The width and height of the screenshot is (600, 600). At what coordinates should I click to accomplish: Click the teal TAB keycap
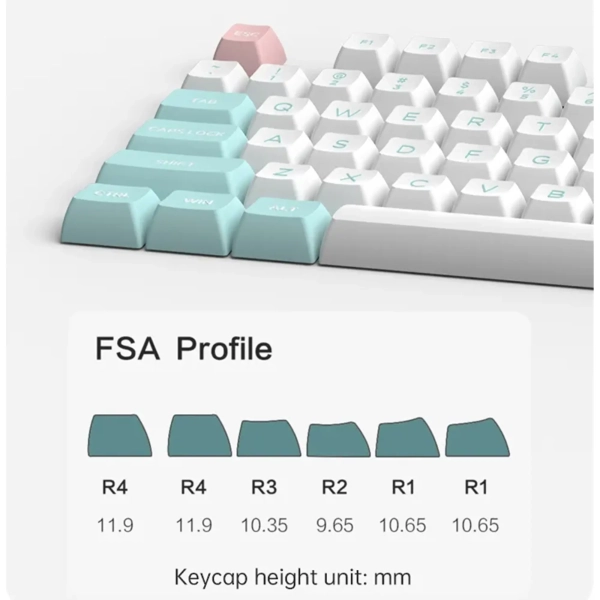point(205,108)
